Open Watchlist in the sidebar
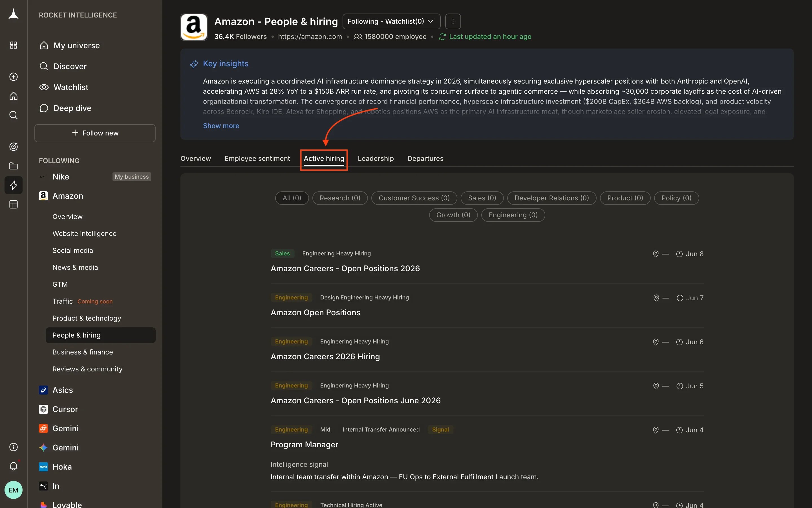 point(71,87)
